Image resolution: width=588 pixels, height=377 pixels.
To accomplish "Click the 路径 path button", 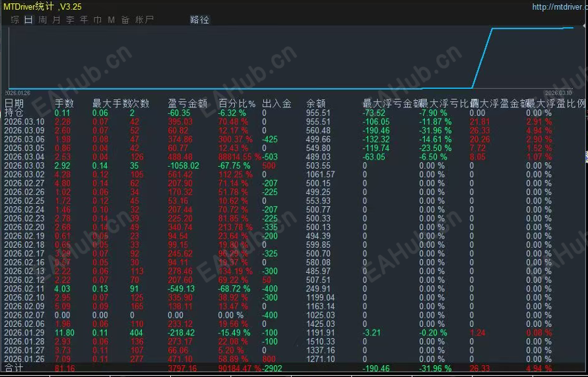I will point(199,20).
